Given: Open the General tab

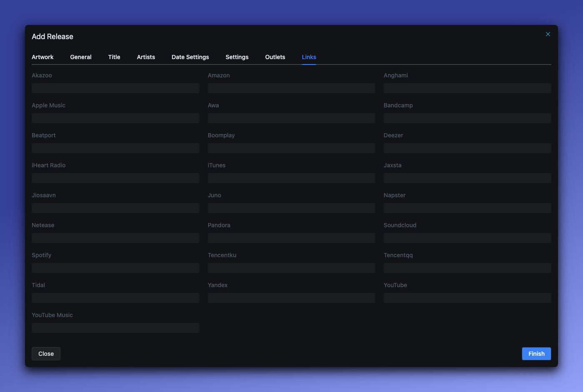Looking at the screenshot, I should point(81,57).
